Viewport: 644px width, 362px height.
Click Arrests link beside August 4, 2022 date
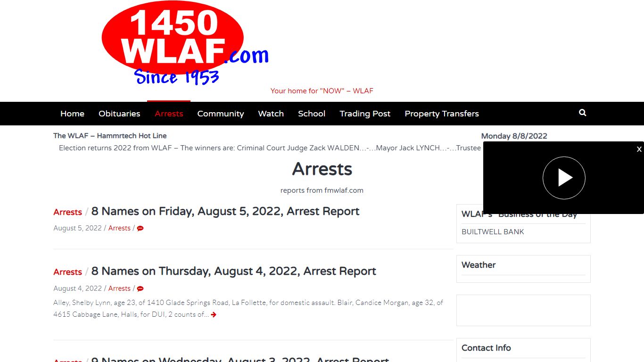click(x=119, y=288)
